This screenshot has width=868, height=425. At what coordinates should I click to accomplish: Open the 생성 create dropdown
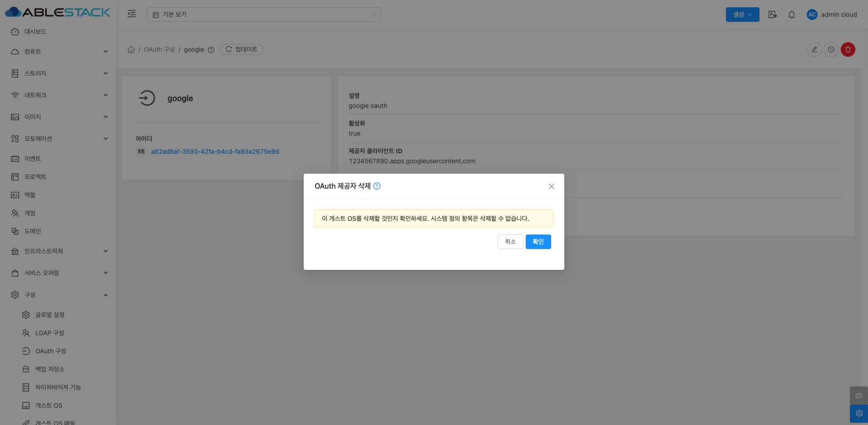point(742,15)
